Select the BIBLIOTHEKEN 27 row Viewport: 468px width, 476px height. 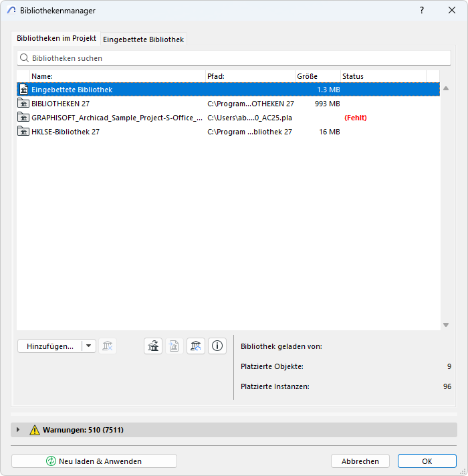click(x=228, y=104)
